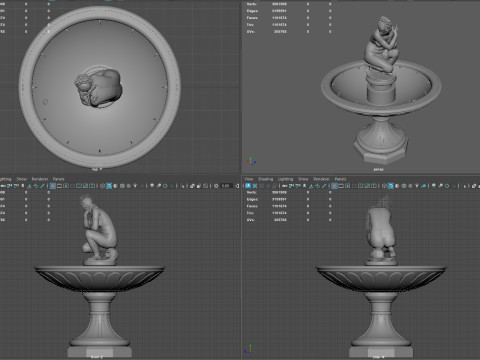Open the Renderer menu in side view panel
480x360 pixels.
(321, 179)
